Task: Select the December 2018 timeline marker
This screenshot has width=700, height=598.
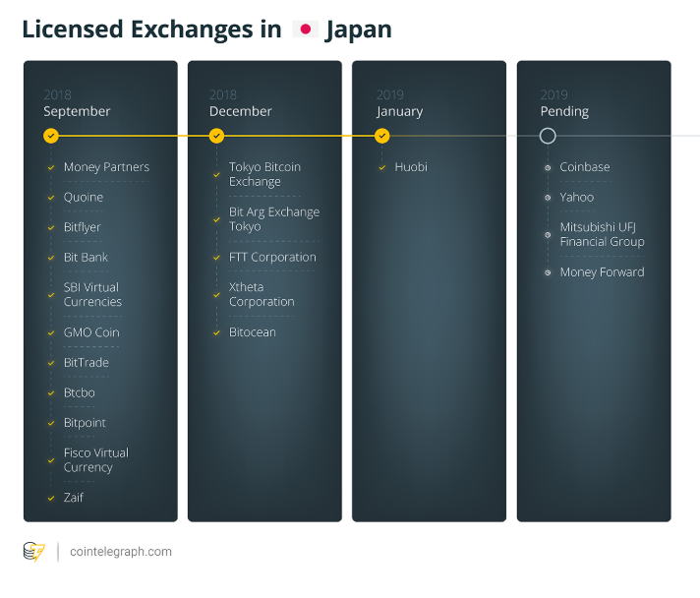Action: point(216,136)
